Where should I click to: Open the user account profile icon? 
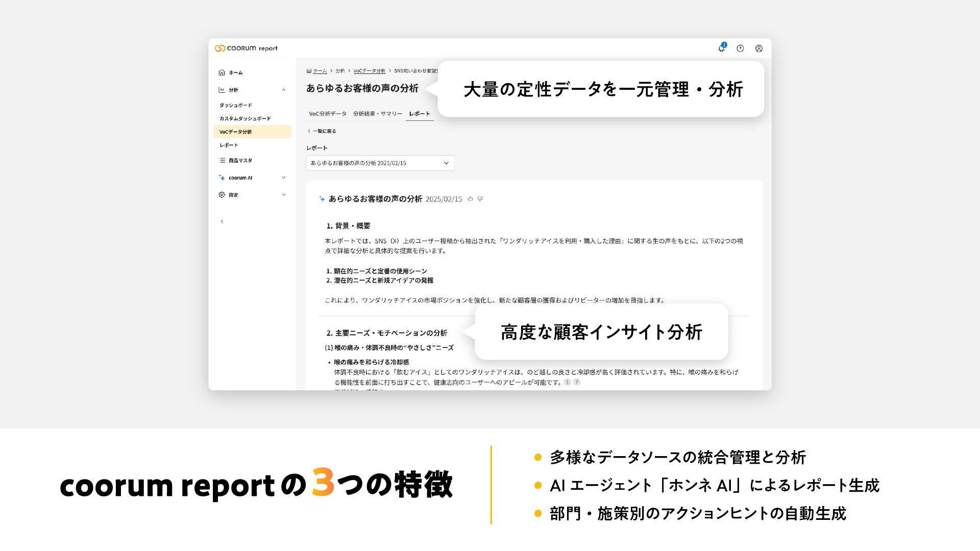tap(759, 48)
